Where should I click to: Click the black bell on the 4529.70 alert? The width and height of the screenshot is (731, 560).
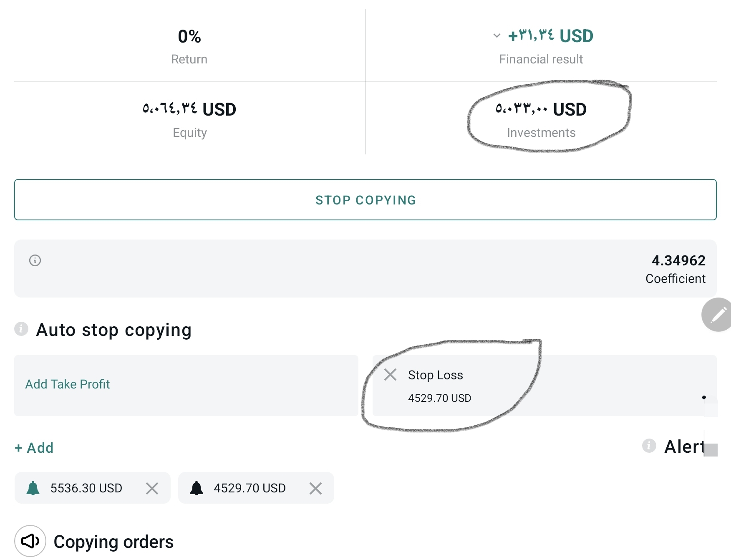(x=197, y=488)
